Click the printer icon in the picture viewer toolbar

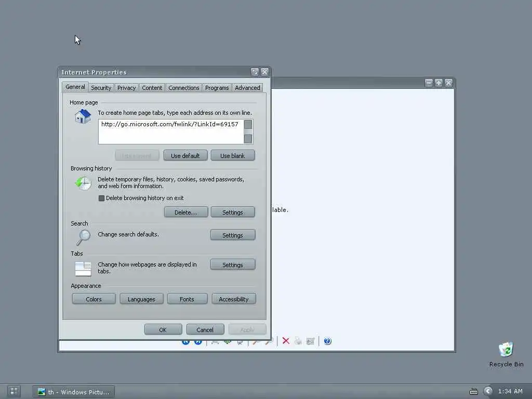point(298,341)
